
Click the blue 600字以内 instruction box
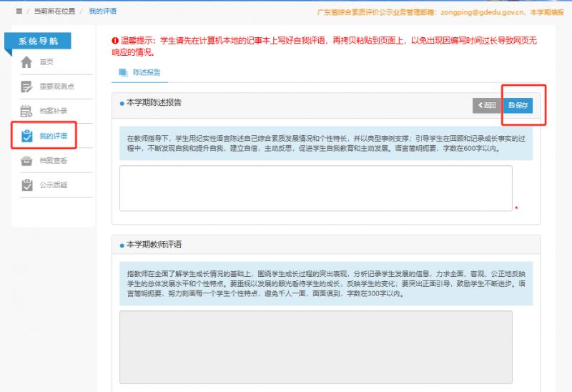pyautogui.click(x=326, y=144)
